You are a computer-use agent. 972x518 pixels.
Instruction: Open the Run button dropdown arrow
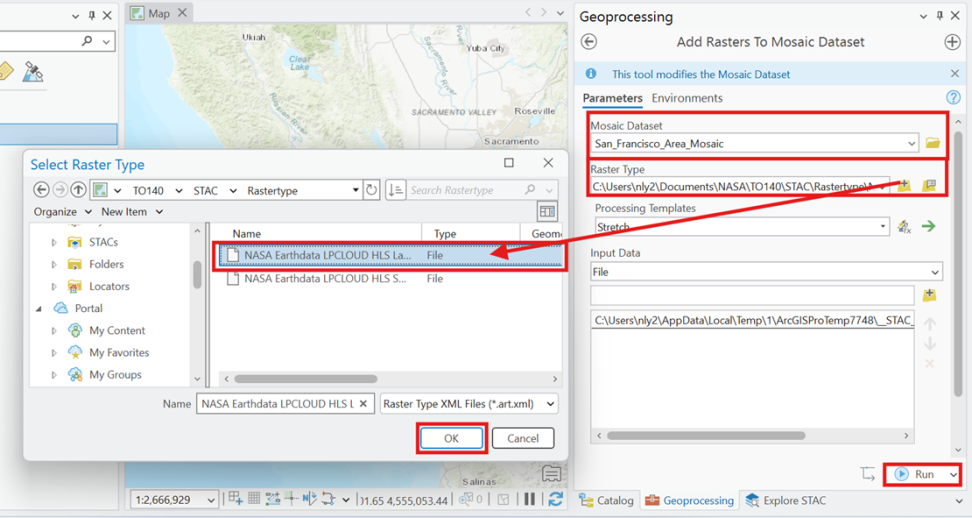[x=953, y=475]
